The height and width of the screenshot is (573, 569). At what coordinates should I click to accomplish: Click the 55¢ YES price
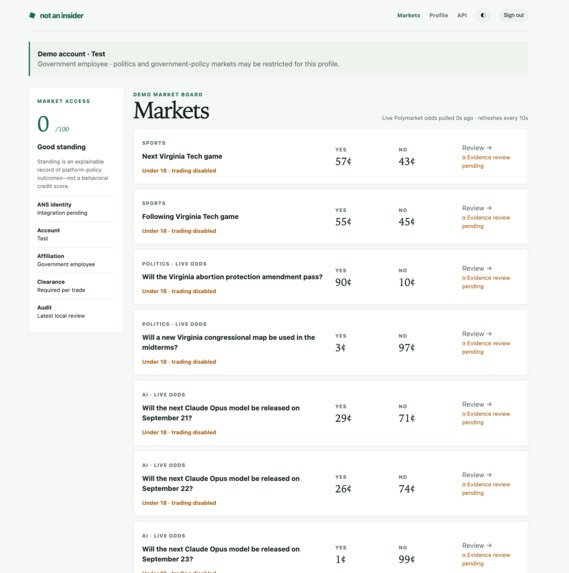[x=343, y=222]
